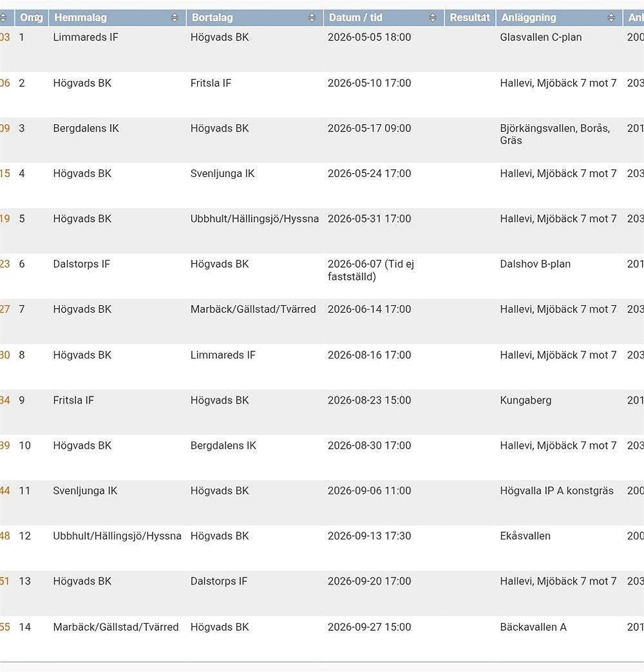Click the sort arrows in the Hemmalag header
Viewport: 644px width, 672px height.
[x=174, y=18]
